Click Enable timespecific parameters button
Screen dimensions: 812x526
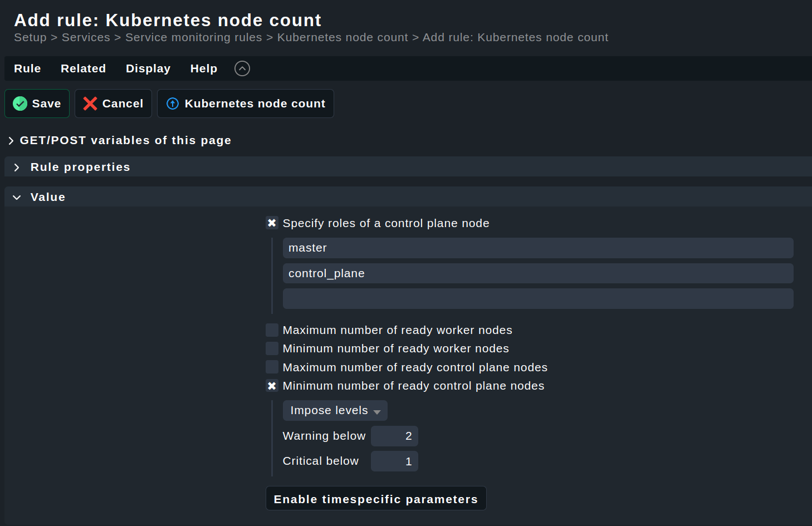[x=376, y=499]
